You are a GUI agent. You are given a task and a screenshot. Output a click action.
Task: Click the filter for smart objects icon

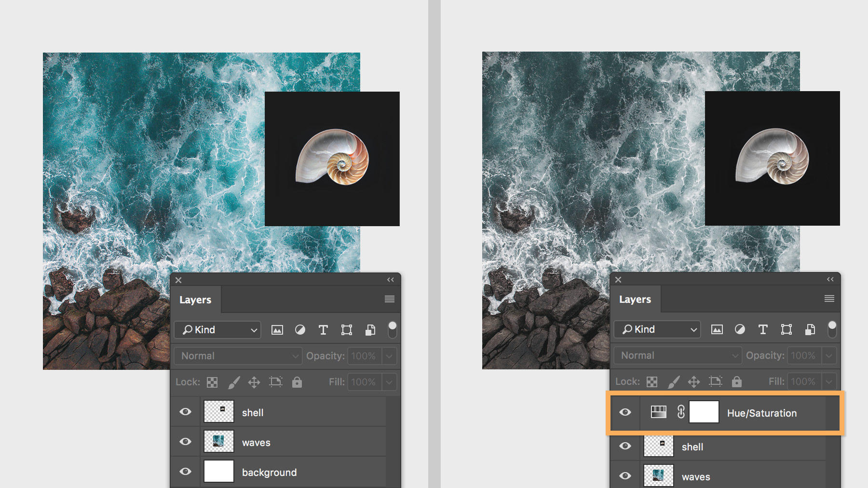pyautogui.click(x=369, y=330)
